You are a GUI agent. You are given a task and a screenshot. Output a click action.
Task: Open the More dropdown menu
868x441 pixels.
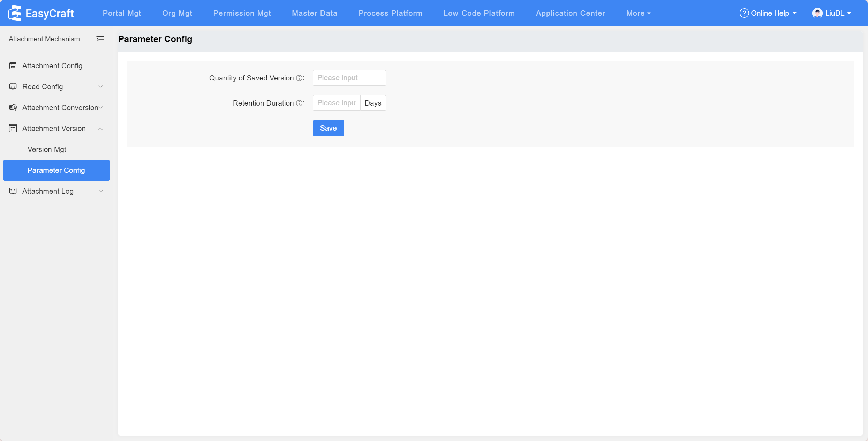tap(638, 13)
